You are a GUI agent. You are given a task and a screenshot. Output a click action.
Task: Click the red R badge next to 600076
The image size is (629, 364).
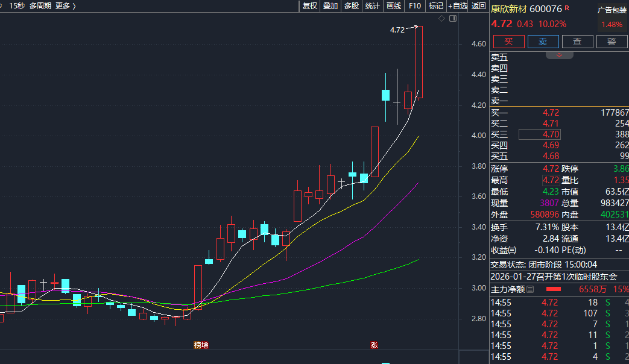pyautogui.click(x=567, y=8)
